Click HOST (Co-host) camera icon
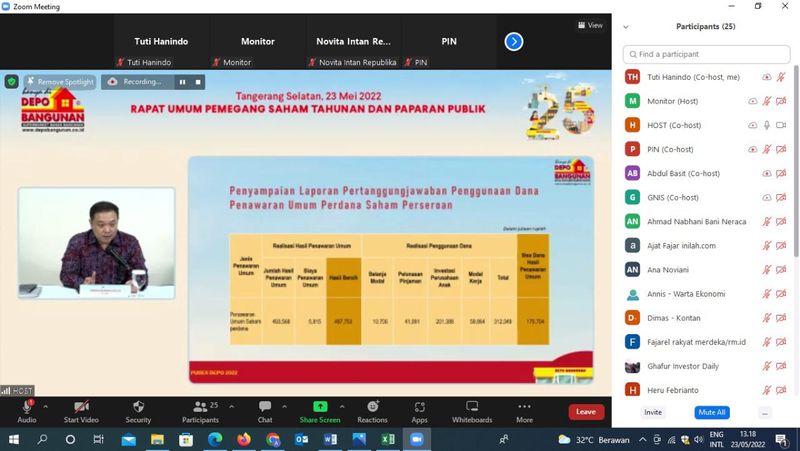The width and height of the screenshot is (800, 451). point(781,125)
